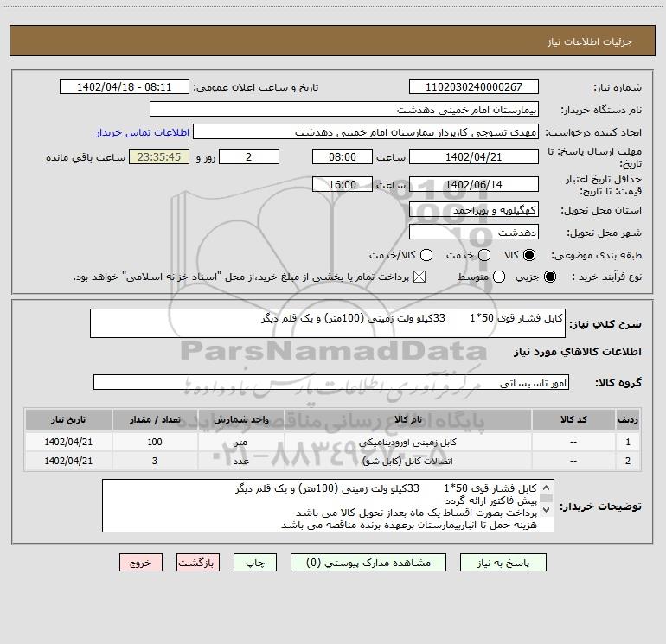Click the city field دهدشت

click(x=474, y=233)
